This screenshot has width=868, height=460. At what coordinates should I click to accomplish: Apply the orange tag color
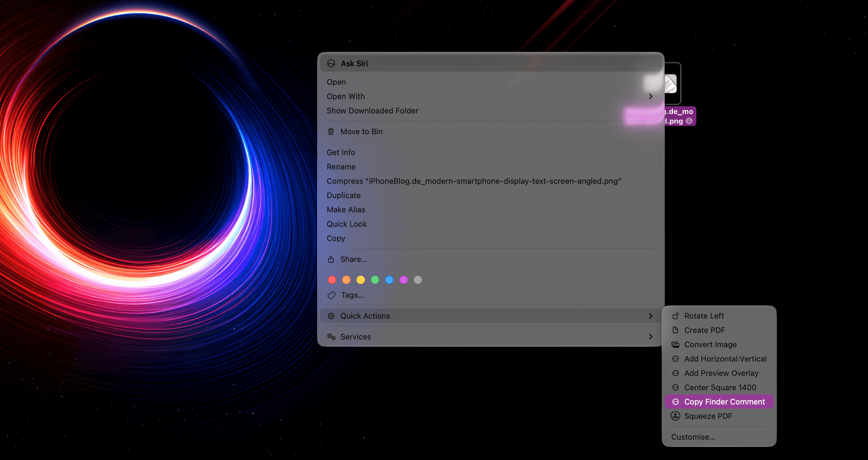click(x=346, y=280)
